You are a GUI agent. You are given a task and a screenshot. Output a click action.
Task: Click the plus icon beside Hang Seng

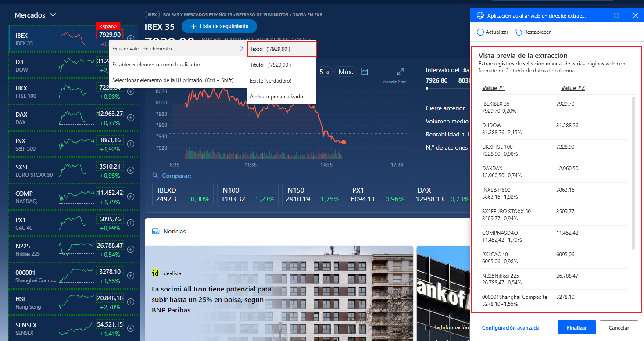[x=130, y=302]
